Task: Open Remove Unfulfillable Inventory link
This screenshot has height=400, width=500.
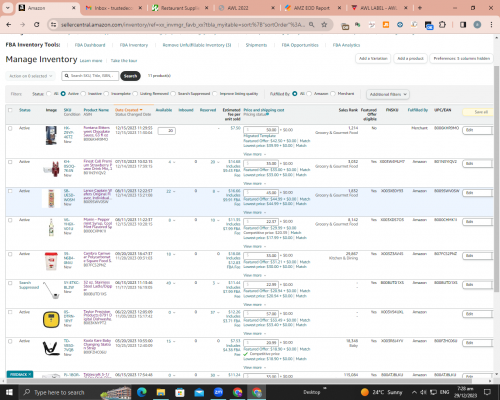Action: coord(197,45)
